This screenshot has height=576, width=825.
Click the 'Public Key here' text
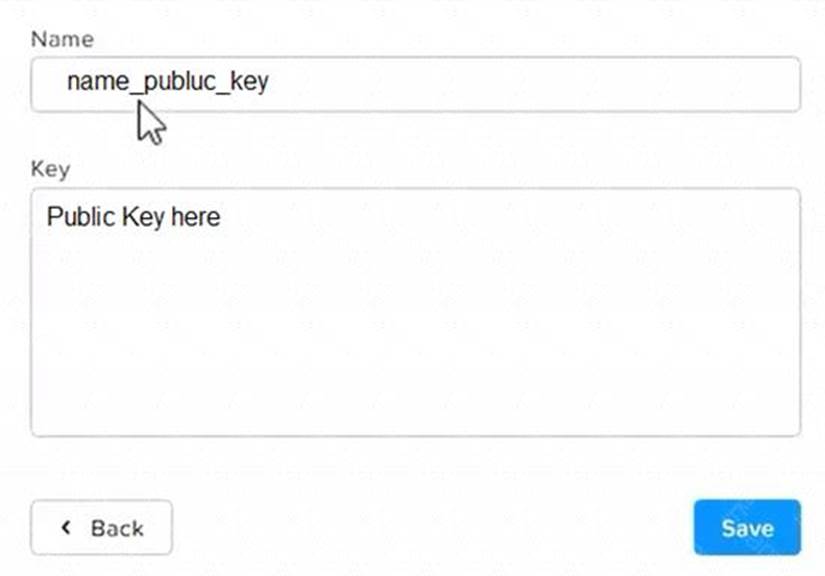click(x=133, y=216)
